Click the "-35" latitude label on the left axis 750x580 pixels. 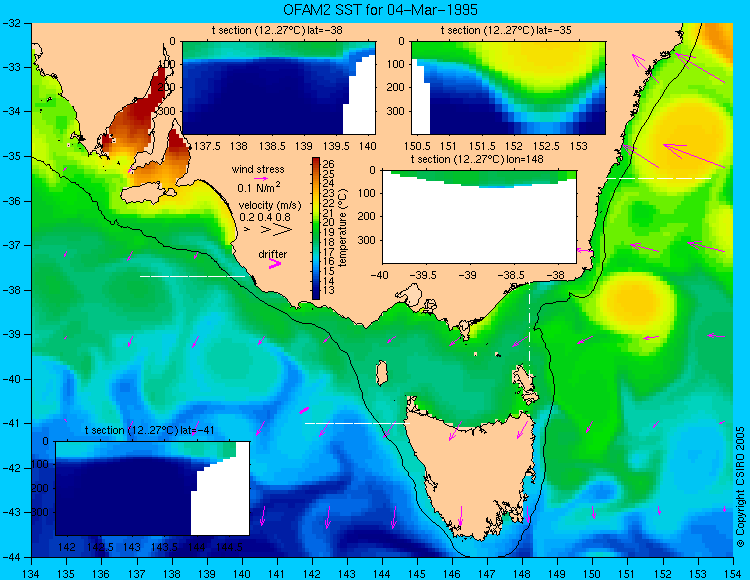coord(11,156)
